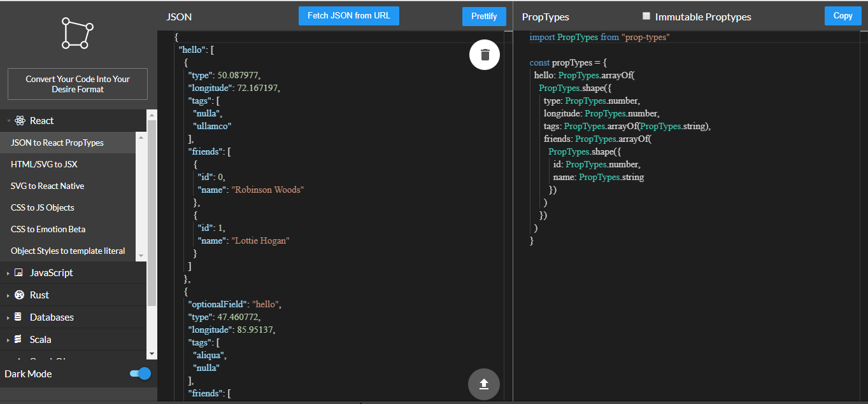Click the Rust category icon
This screenshot has height=404, width=868.
tap(18, 295)
